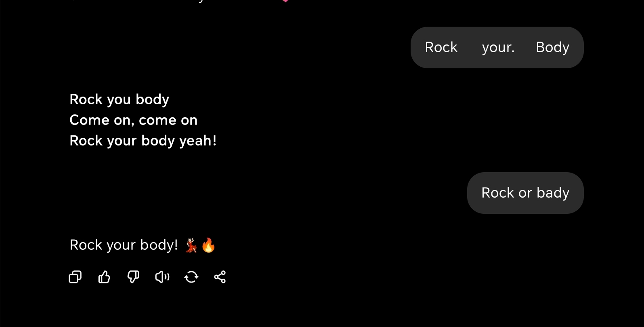Like the response with thumbs up
The width and height of the screenshot is (644, 327).
(x=104, y=277)
